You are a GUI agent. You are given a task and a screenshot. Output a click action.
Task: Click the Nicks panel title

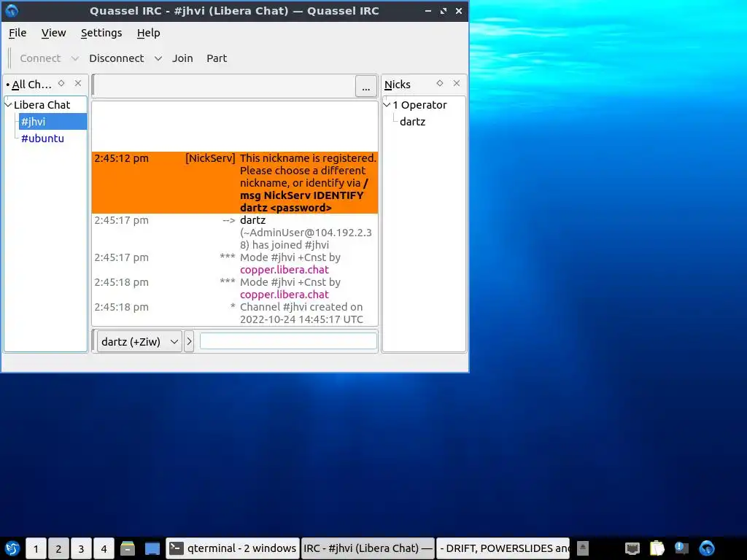[398, 85]
